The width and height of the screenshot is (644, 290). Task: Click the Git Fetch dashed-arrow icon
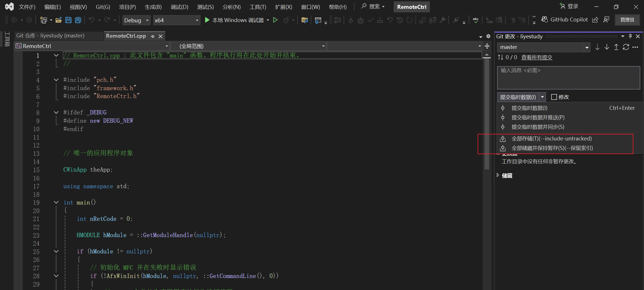597,47
